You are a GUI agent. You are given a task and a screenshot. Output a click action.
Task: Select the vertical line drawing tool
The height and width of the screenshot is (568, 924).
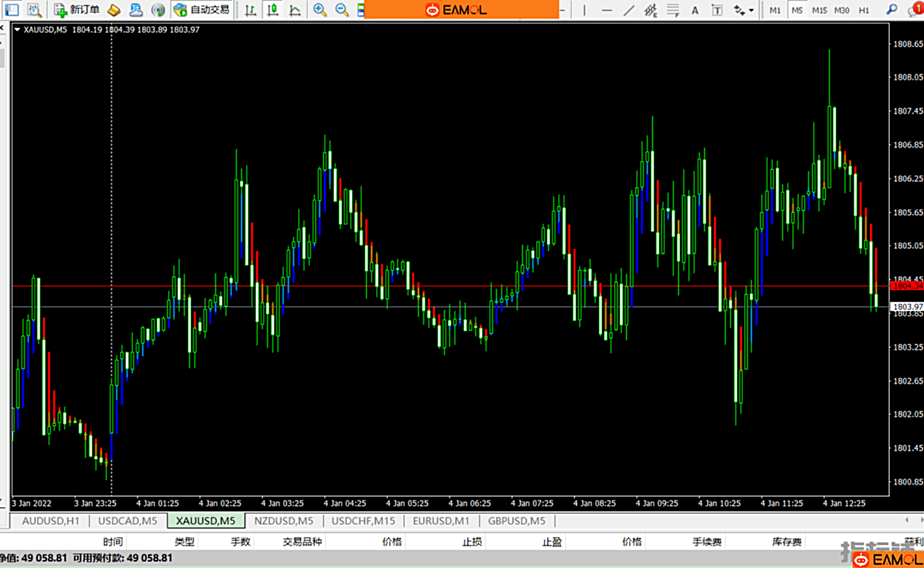click(584, 10)
